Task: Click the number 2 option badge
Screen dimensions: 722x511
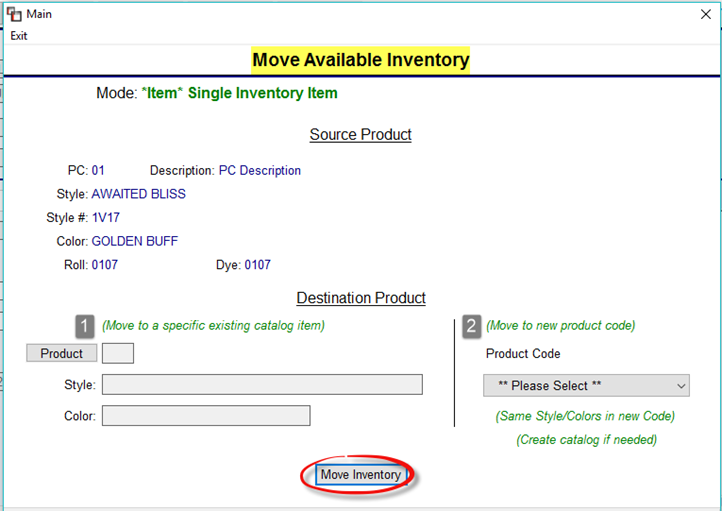Action: [472, 326]
